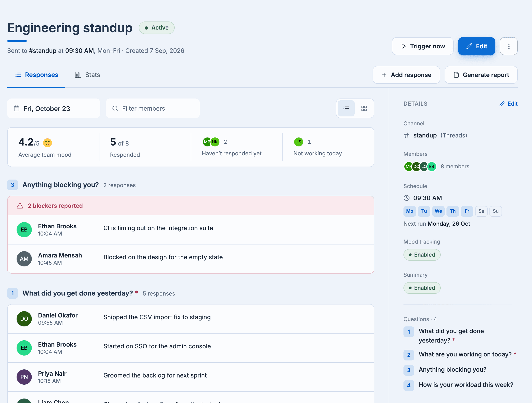Toggle the Mo schedule day chip
The height and width of the screenshot is (403, 532).
coord(410,211)
